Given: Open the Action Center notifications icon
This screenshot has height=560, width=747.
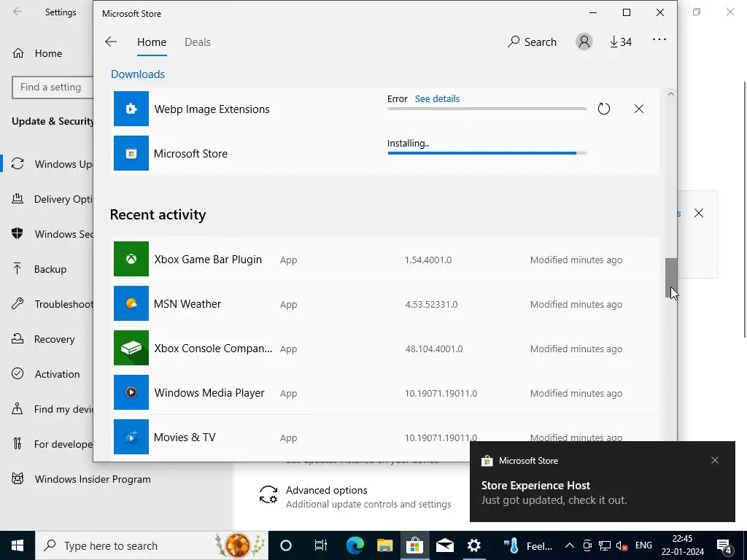Looking at the screenshot, I should coord(724,545).
